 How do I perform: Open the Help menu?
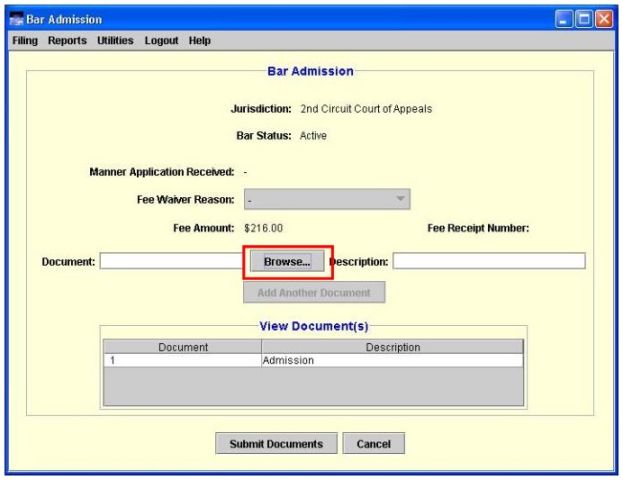click(199, 41)
